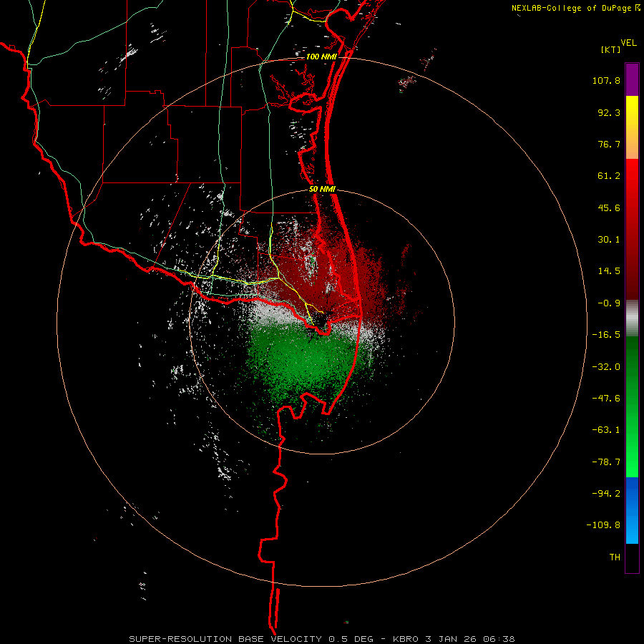The image size is (644, 644).
Task: Click the 06:38 timestamp in the caption
Action: (x=499, y=639)
